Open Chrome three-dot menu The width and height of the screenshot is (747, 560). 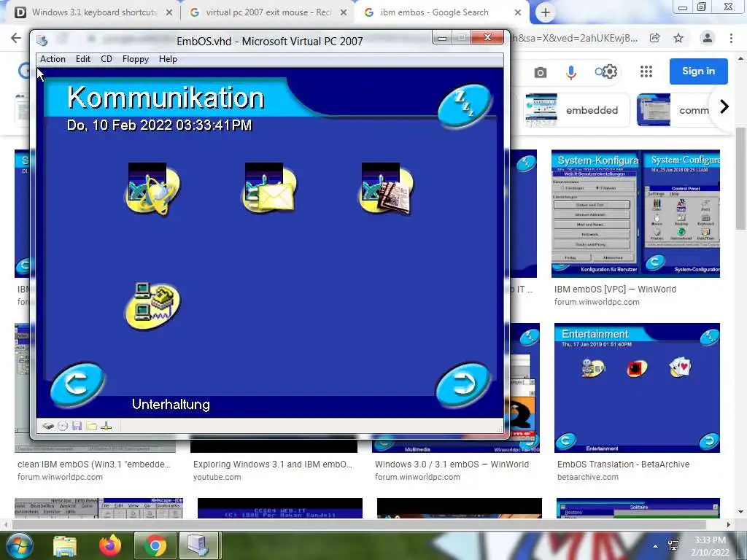[x=731, y=38]
